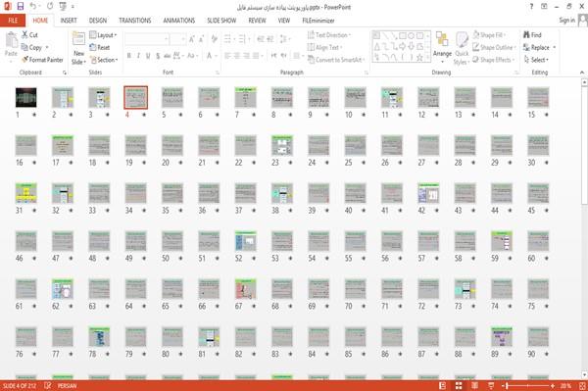Image resolution: width=588 pixels, height=391 pixels.
Task: Switch to REVIEW tab
Action: [x=257, y=21]
